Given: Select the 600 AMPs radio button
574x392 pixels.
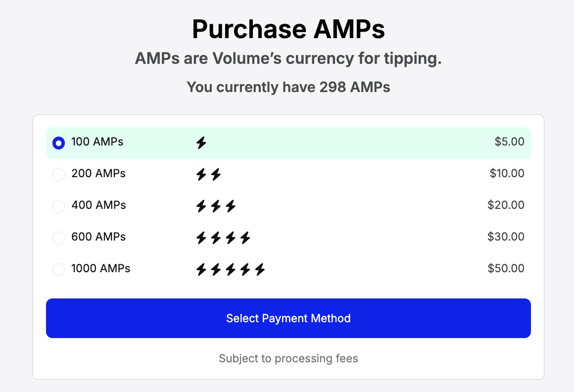Looking at the screenshot, I should 58,238.
